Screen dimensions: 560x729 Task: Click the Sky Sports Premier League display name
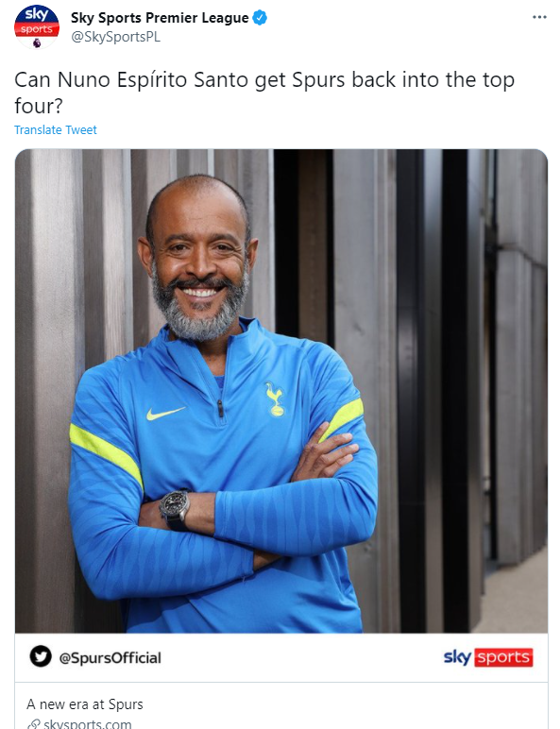(160, 18)
